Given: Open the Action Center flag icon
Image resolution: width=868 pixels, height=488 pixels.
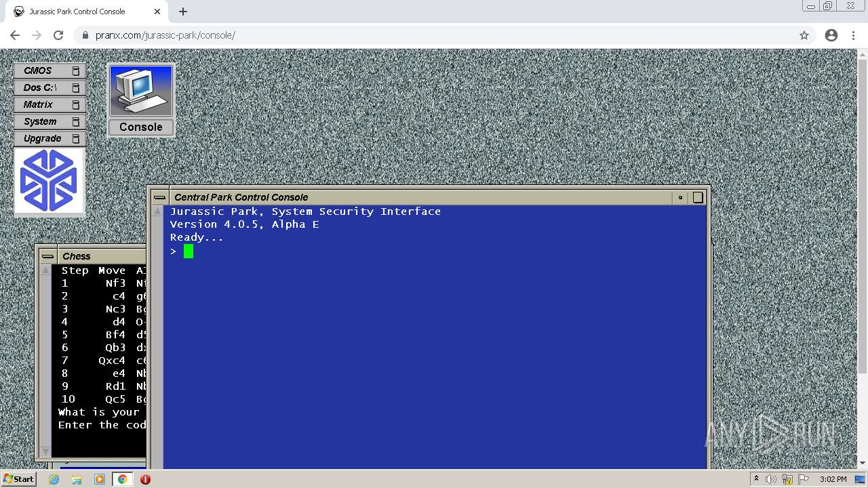Looking at the screenshot, I should pyautogui.click(x=804, y=479).
